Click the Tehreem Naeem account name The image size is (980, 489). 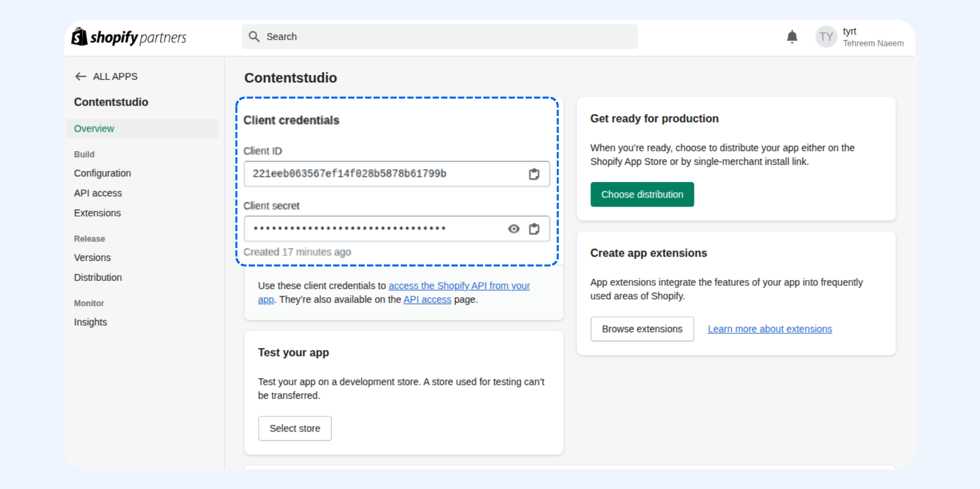[x=873, y=43]
